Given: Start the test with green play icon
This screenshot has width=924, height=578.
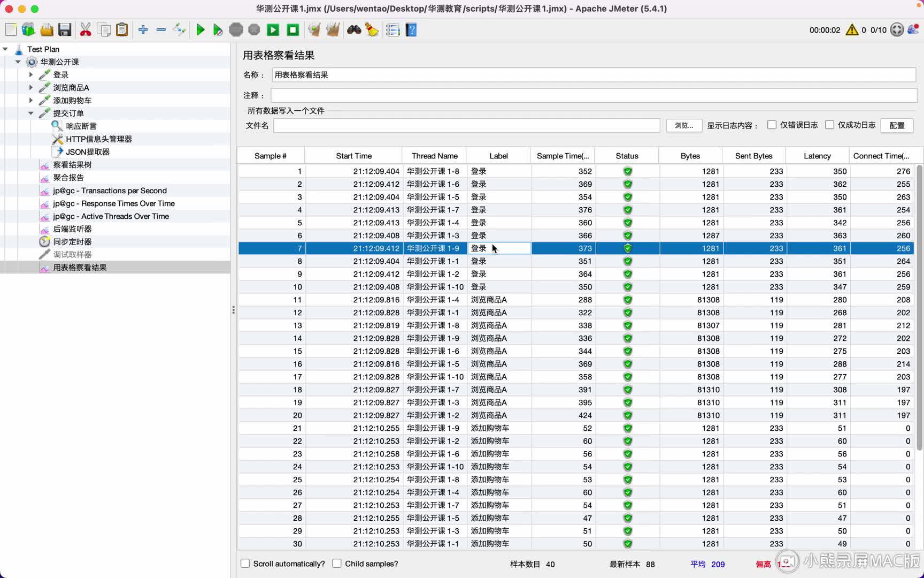Looking at the screenshot, I should [201, 30].
